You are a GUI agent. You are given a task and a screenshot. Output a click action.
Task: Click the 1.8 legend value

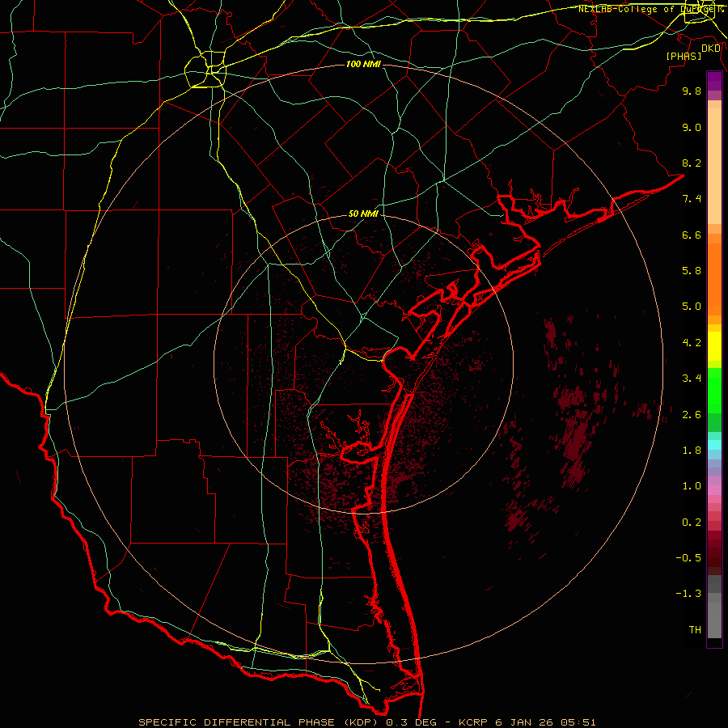tap(692, 451)
